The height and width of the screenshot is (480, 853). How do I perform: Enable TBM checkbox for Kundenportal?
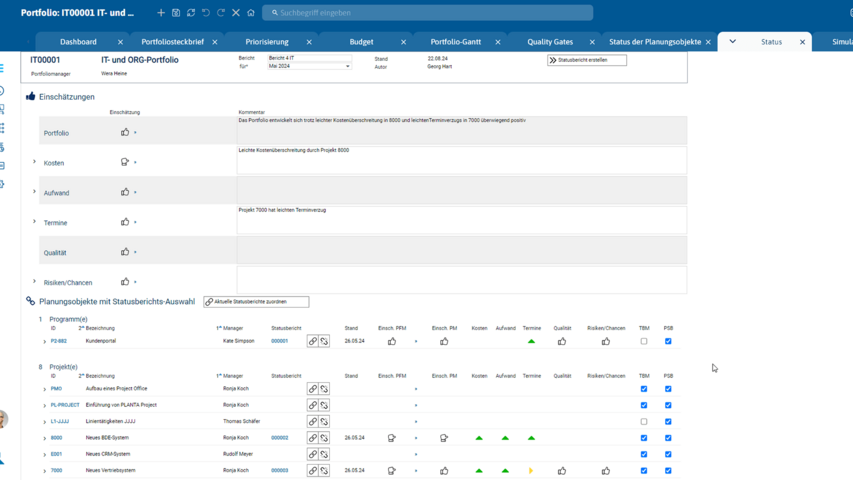point(644,341)
